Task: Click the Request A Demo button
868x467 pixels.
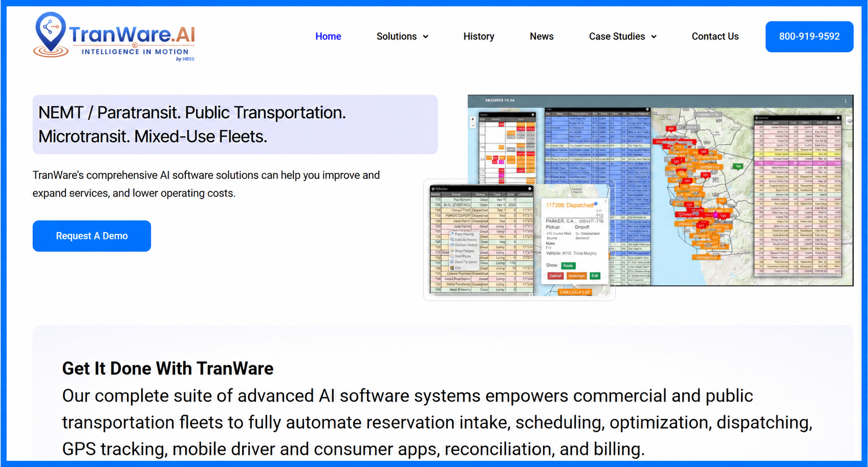Action: [92, 236]
